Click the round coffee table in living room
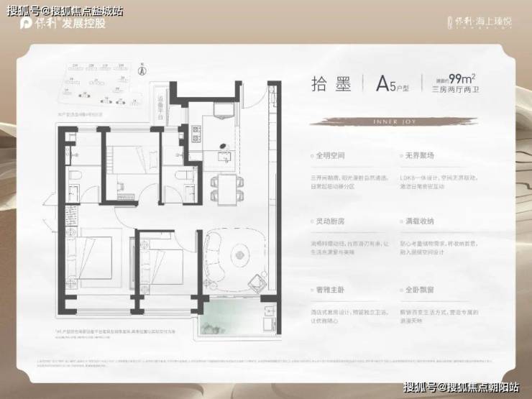 point(240,254)
